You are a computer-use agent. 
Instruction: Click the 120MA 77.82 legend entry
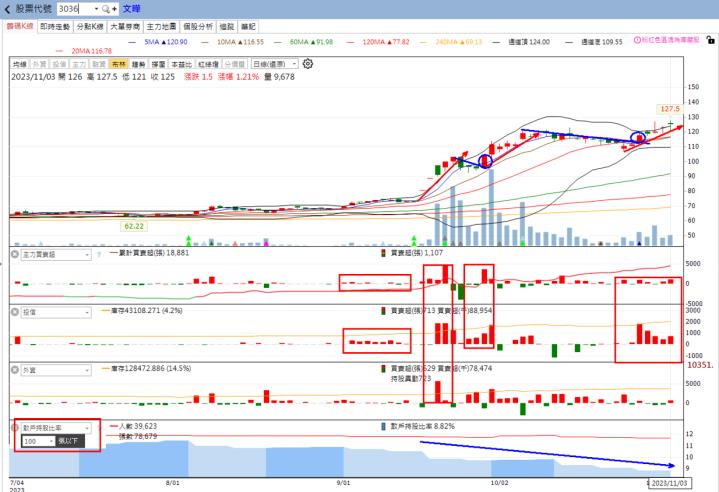coord(378,42)
